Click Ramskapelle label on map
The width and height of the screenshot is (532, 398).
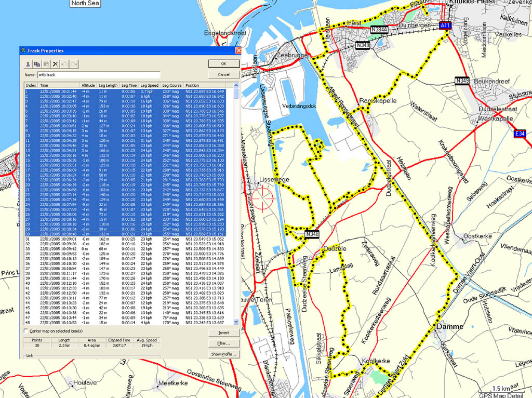tap(378, 101)
